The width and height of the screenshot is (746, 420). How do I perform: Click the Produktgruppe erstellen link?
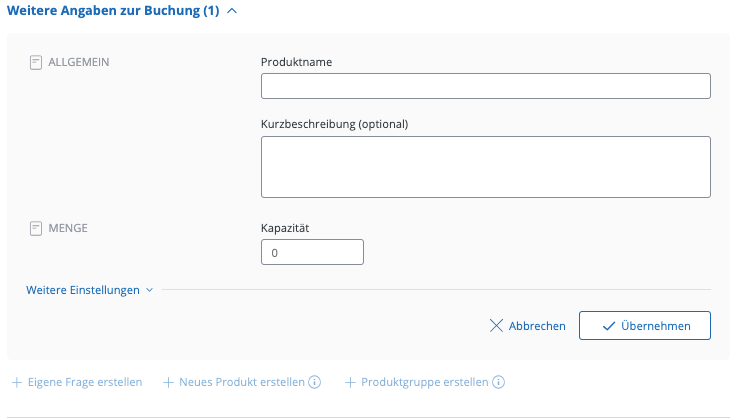point(424,382)
